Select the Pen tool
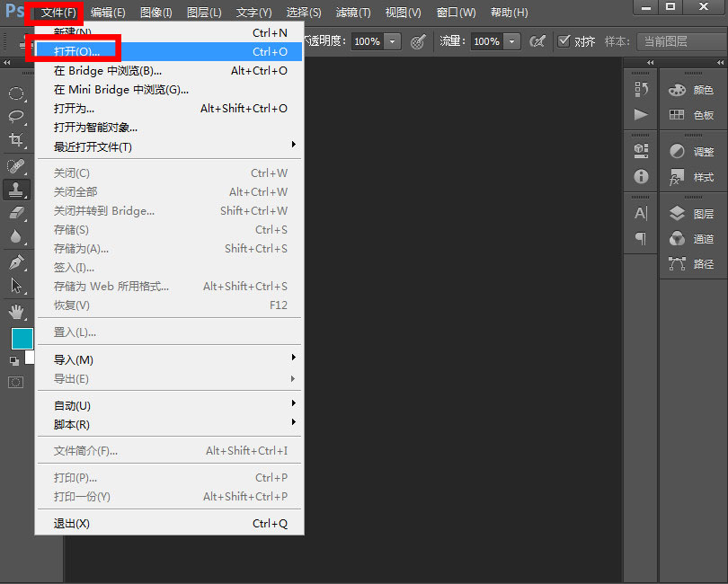Image resolution: width=728 pixels, height=584 pixels. pyautogui.click(x=16, y=262)
